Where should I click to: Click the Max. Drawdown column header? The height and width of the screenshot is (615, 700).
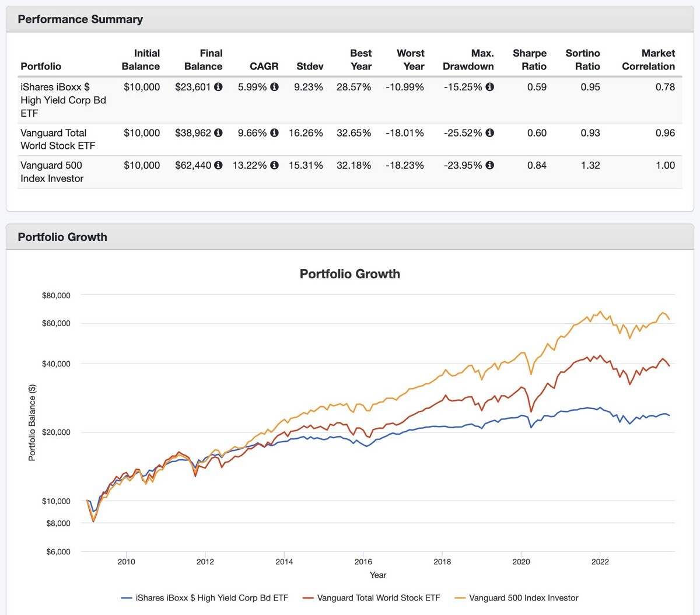[468, 60]
